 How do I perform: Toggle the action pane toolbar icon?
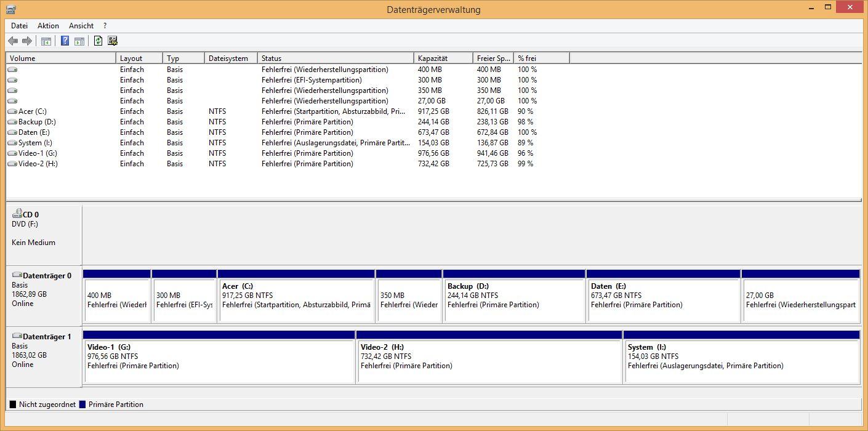tap(79, 41)
